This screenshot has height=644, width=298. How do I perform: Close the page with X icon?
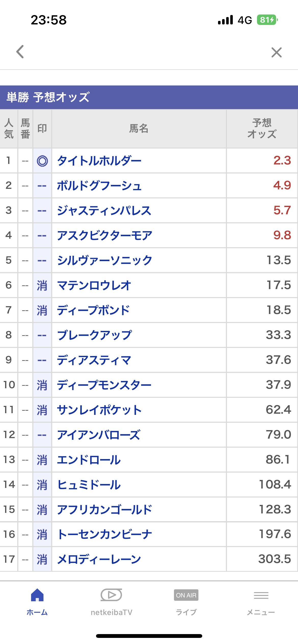coord(276,52)
